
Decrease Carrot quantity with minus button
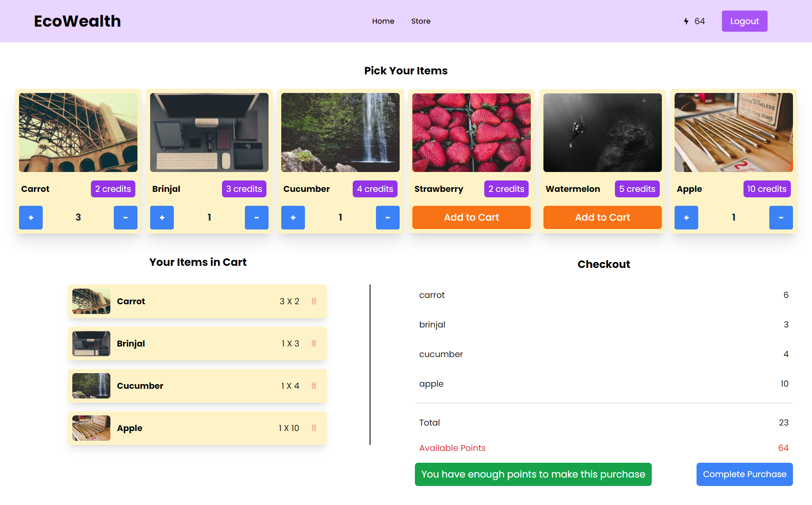click(x=125, y=218)
